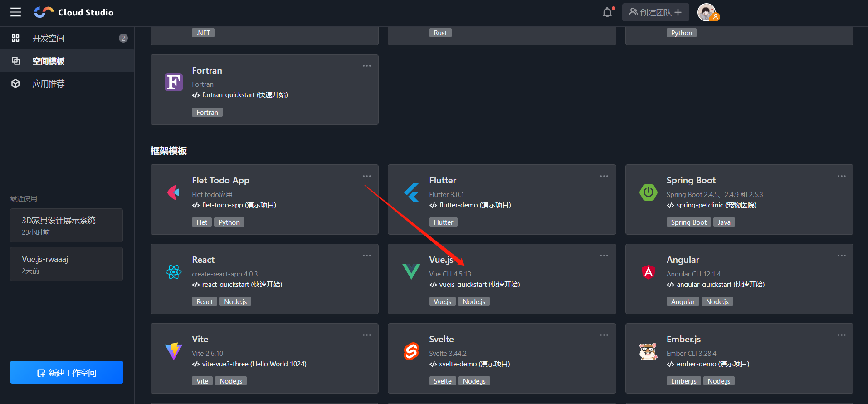Click the 新建工作空间 button
The width and height of the screenshot is (868, 404).
tap(67, 372)
